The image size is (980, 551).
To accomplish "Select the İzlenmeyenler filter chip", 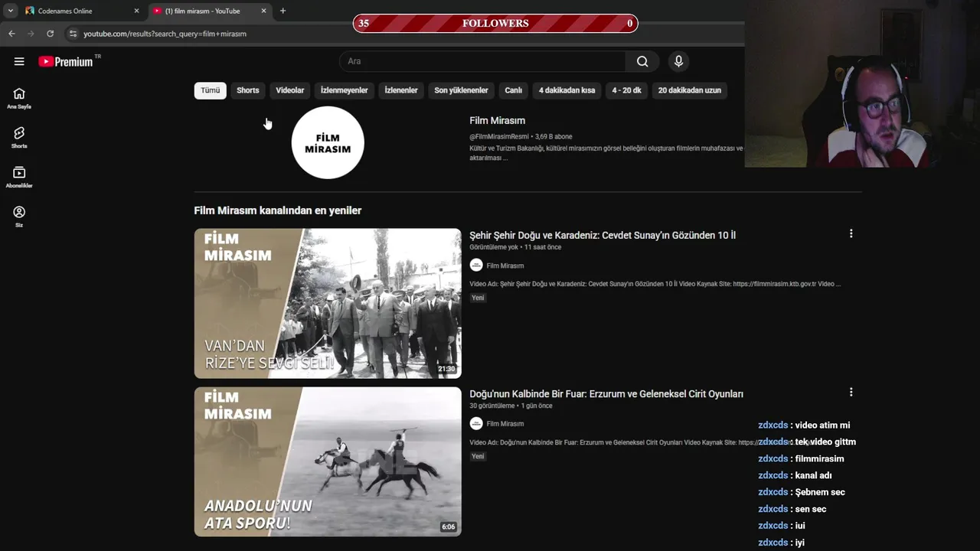I will tap(345, 90).
